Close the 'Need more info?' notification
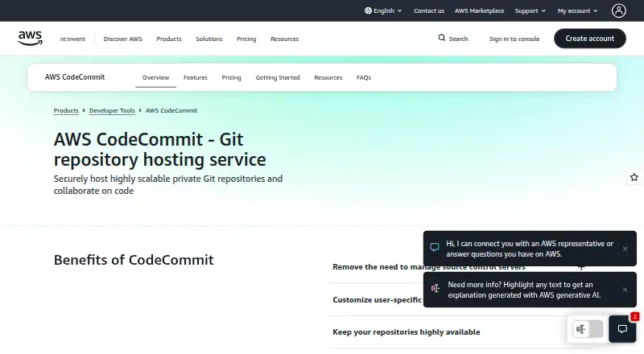Viewport: 644px width, 354px height. click(625, 290)
